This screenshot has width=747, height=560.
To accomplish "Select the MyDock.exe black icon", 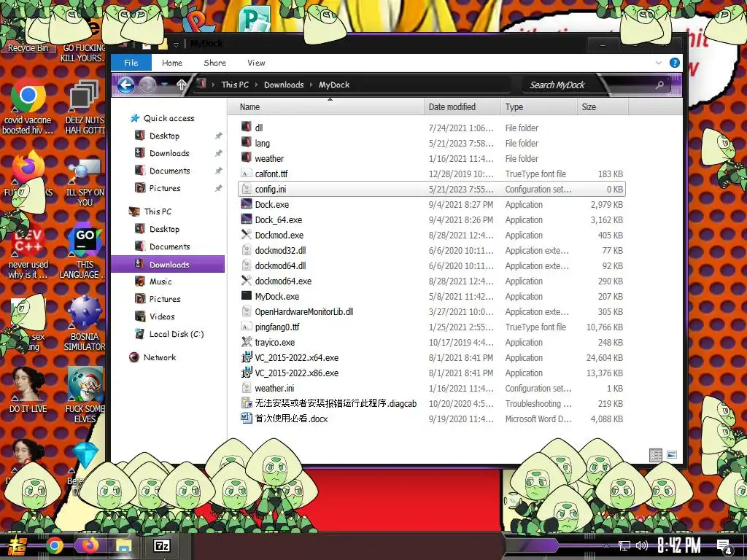I will click(247, 296).
